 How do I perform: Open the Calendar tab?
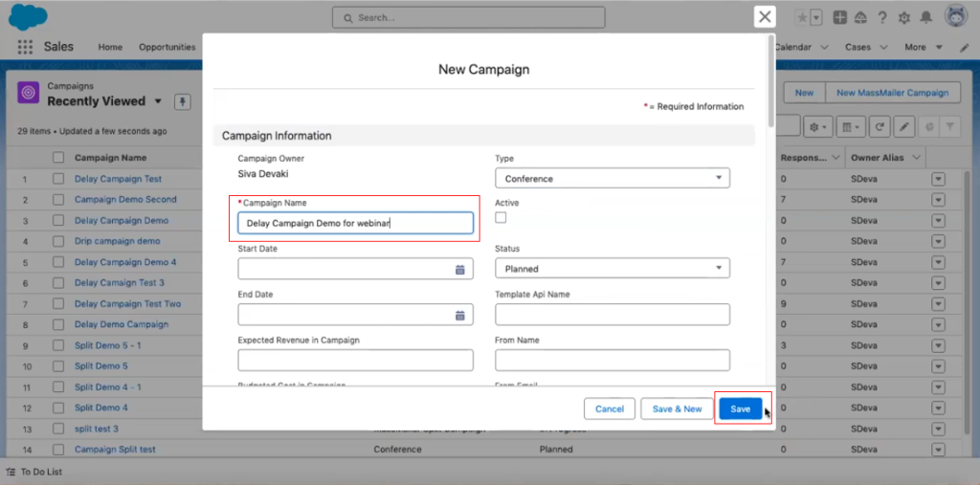793,48
